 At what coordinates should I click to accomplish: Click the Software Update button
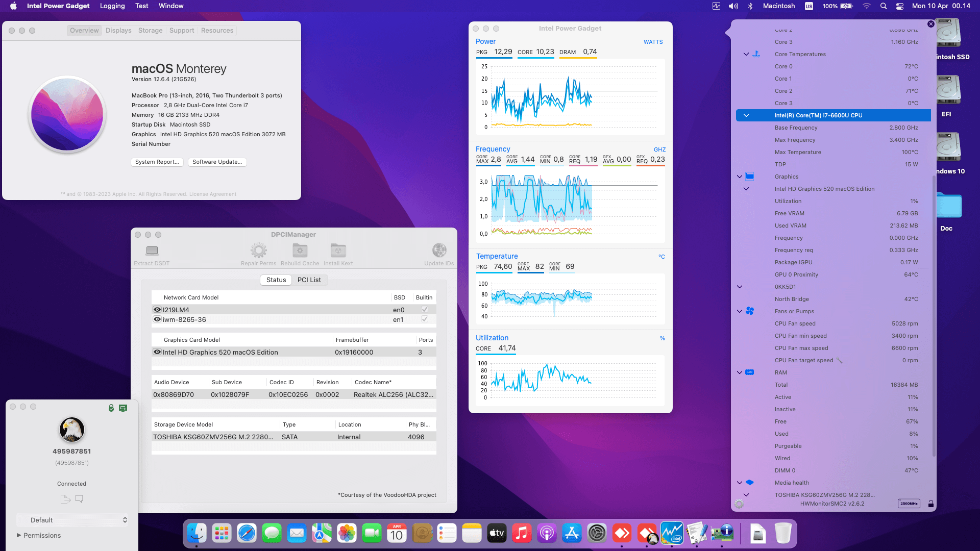tap(217, 162)
